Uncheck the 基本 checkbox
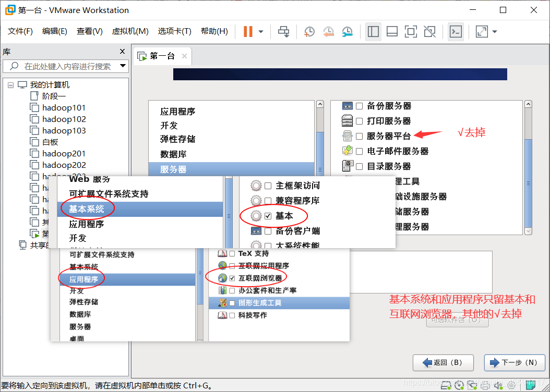This screenshot has height=392, width=550. 268,216
